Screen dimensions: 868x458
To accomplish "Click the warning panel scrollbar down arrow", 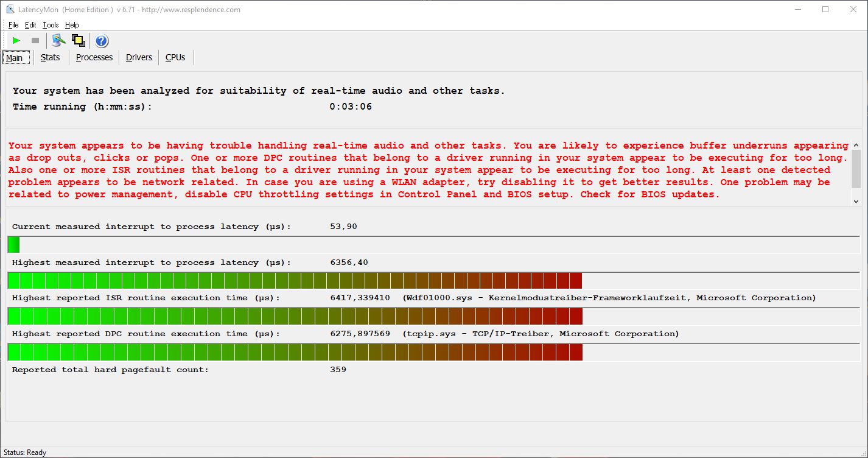I will (856, 201).
